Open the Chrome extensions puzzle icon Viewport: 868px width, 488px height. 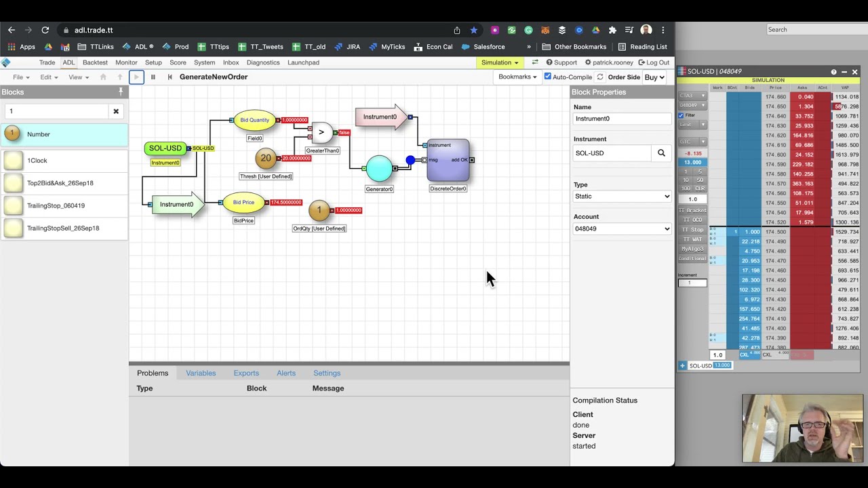(612, 30)
